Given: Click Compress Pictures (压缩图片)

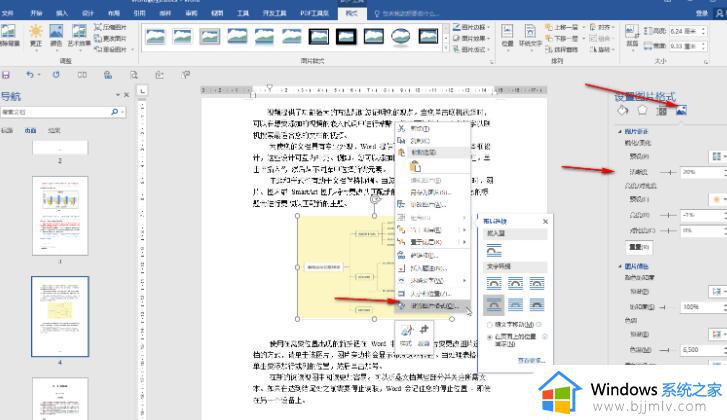Looking at the screenshot, I should (110, 27).
